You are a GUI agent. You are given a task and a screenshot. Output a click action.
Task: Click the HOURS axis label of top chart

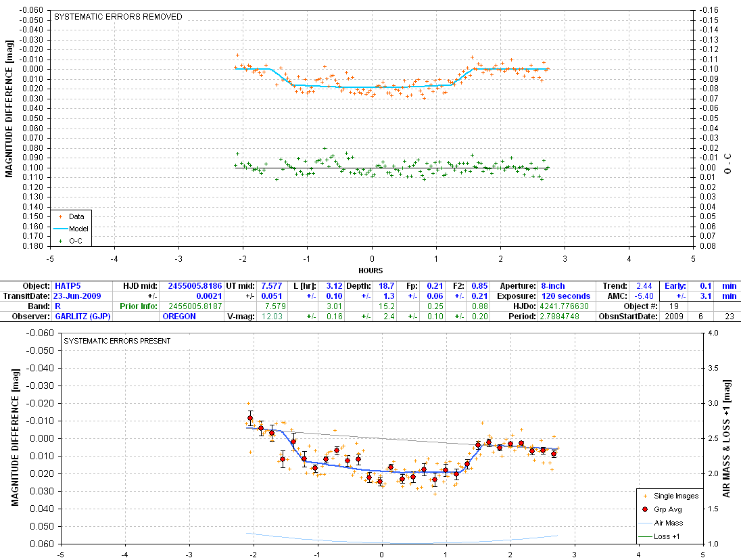(370, 271)
